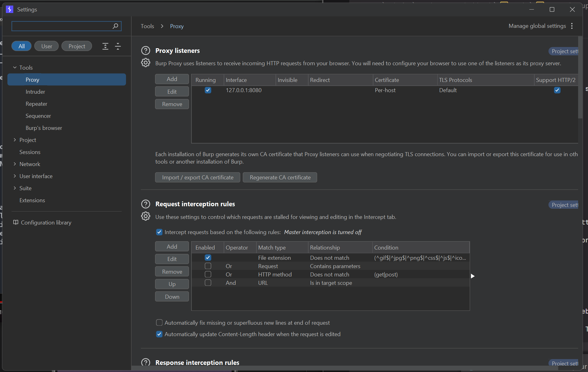The height and width of the screenshot is (372, 588).
Task: Open gear options for Request interception rules
Action: point(145,216)
